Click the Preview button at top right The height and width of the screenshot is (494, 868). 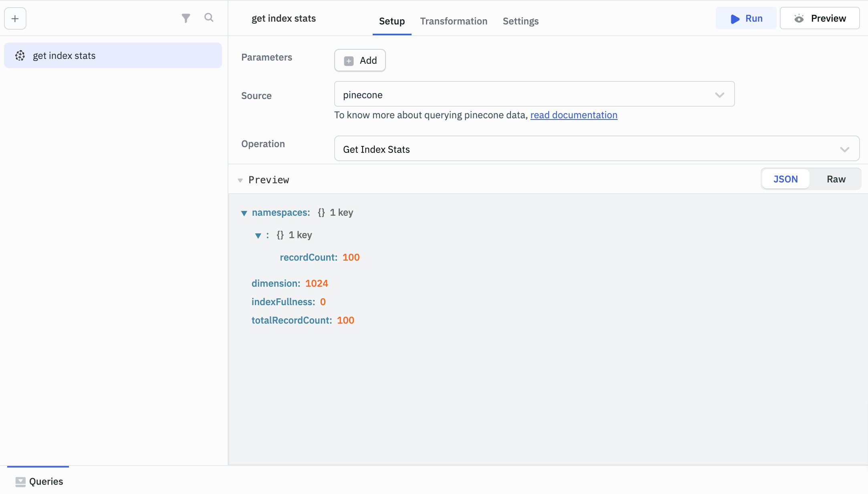click(820, 18)
